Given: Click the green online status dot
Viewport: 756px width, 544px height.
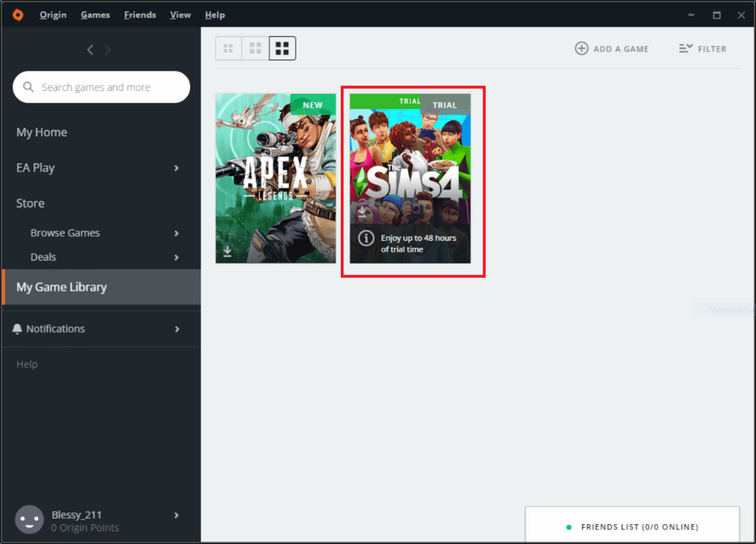Looking at the screenshot, I should point(569,527).
